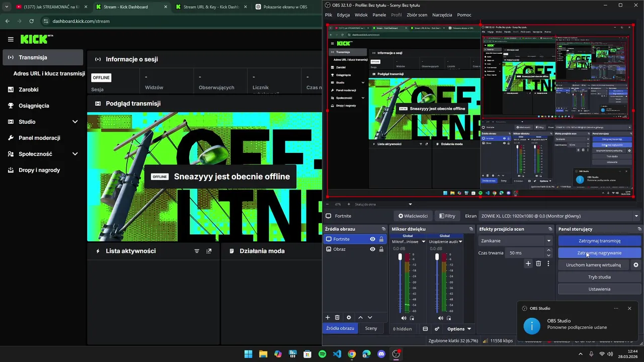
Task: Undock the Mikser dźwięku panel
Action: click(x=471, y=229)
